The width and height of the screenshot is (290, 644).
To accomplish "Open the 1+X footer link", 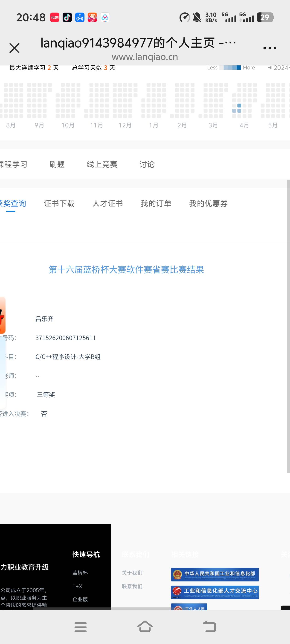I will click(x=77, y=586).
